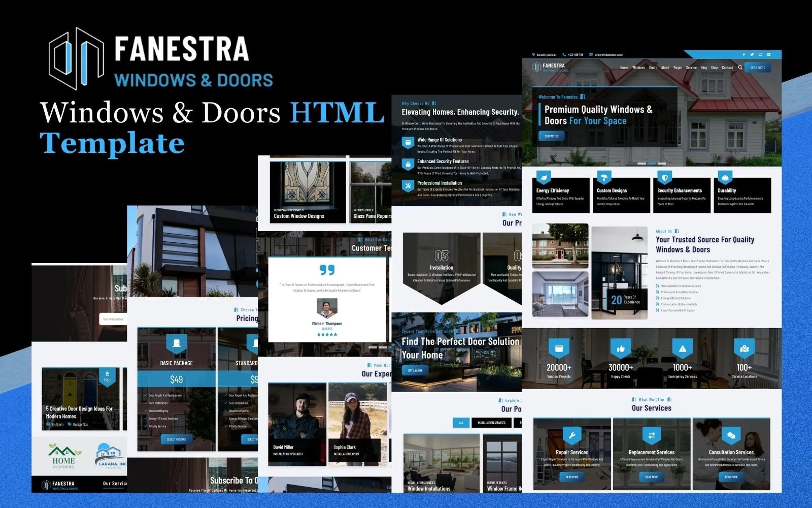Click the Enhanced Security Features lock icon

tap(408, 164)
